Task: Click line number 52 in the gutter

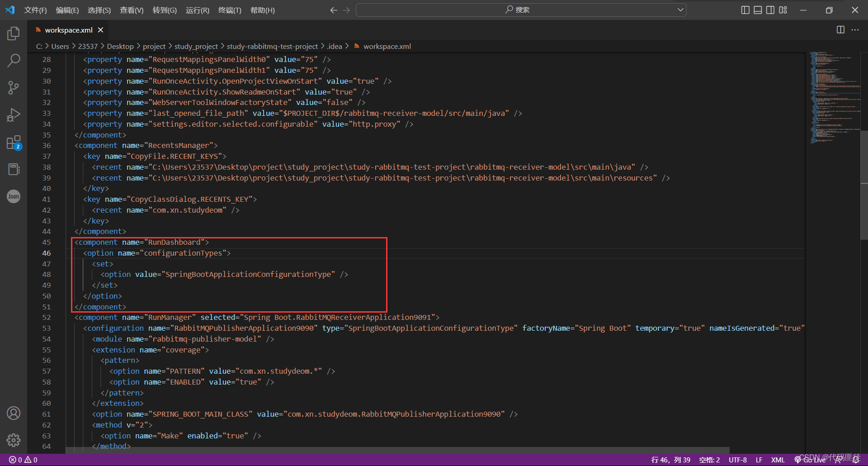Action: (x=47, y=318)
